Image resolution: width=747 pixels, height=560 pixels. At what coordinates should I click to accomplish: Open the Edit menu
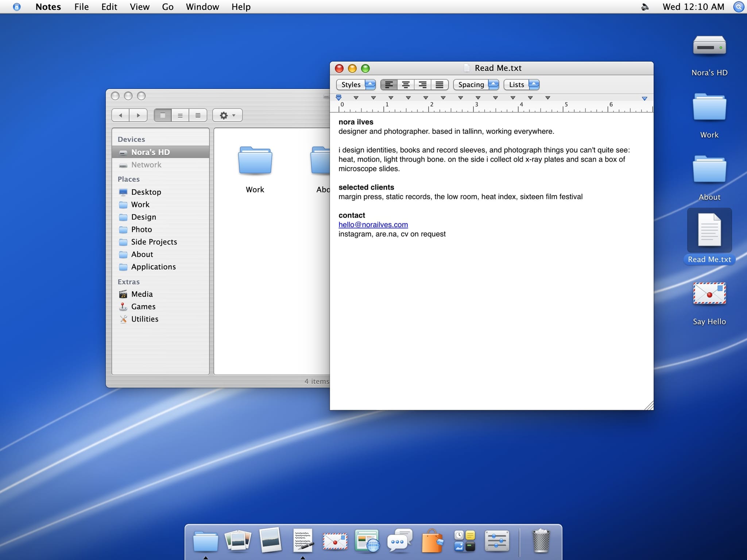[109, 7]
